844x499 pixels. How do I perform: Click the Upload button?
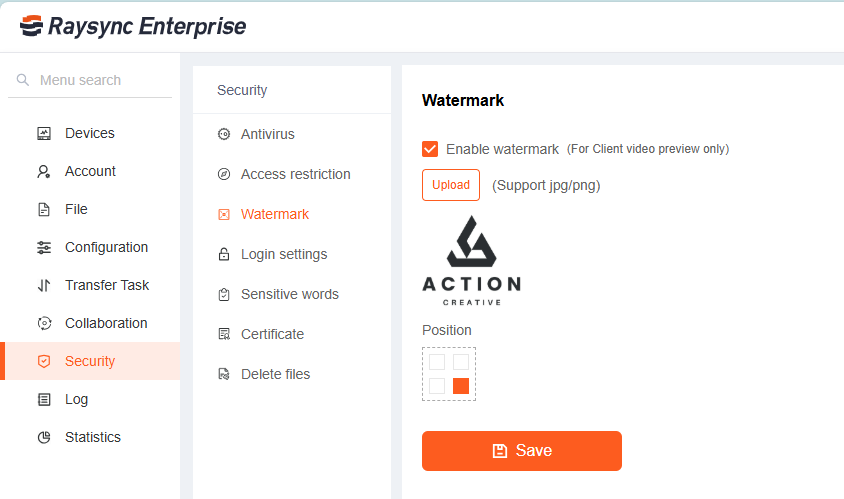point(451,185)
